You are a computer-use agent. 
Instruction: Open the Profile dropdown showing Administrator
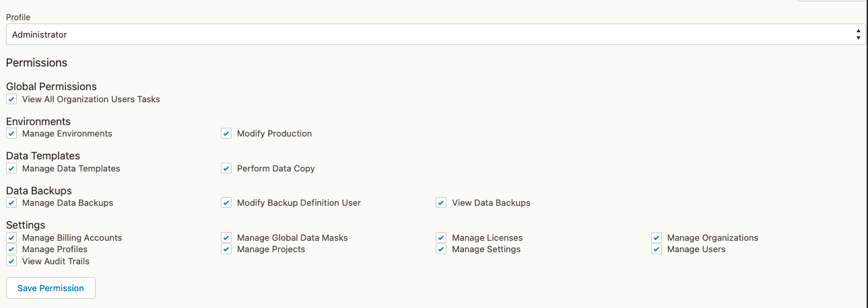click(431, 34)
